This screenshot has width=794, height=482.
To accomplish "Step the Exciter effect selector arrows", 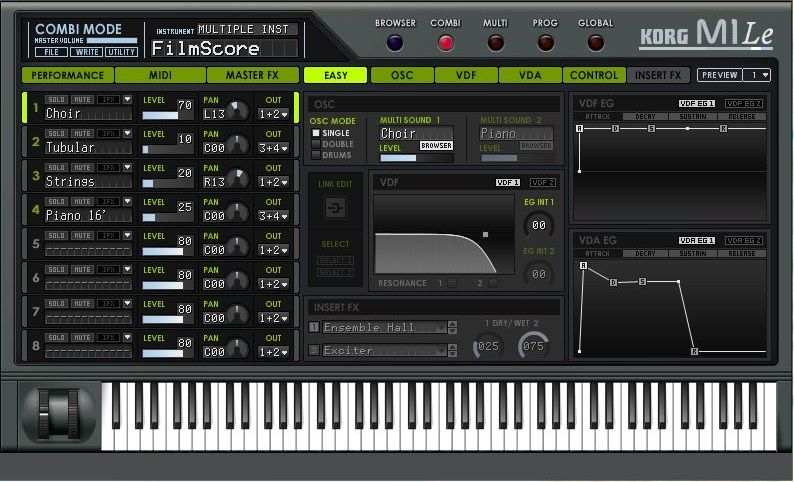I will pos(453,350).
